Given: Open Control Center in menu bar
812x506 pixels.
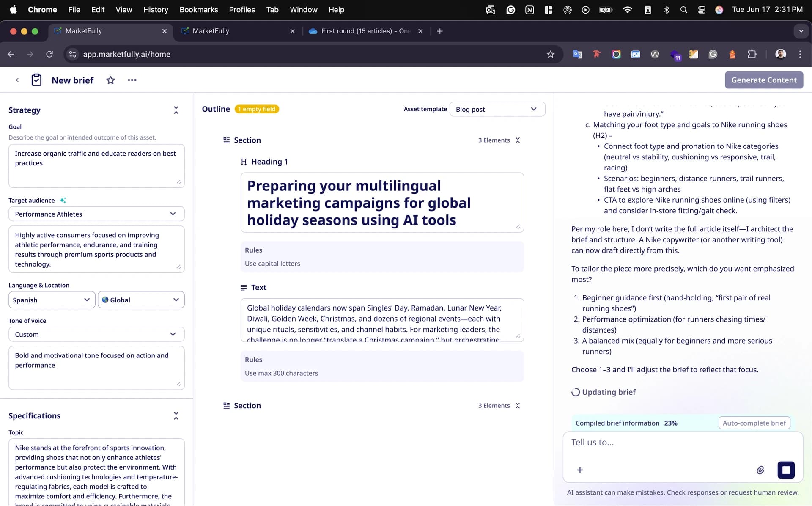Looking at the screenshot, I should pos(702,9).
